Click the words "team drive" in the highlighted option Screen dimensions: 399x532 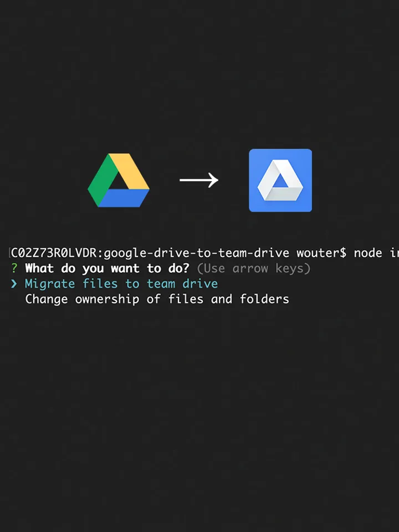coord(182,284)
